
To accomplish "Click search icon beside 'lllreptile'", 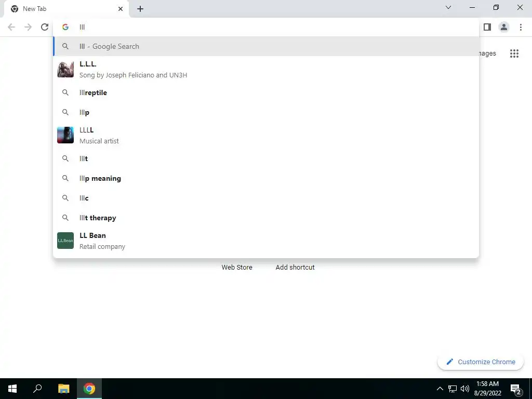I will point(65,92).
